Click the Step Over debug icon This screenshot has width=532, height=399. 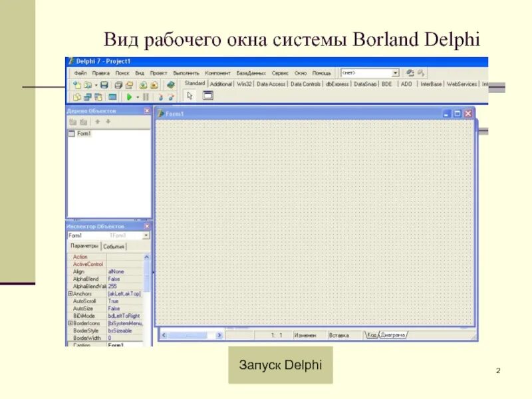(171, 97)
